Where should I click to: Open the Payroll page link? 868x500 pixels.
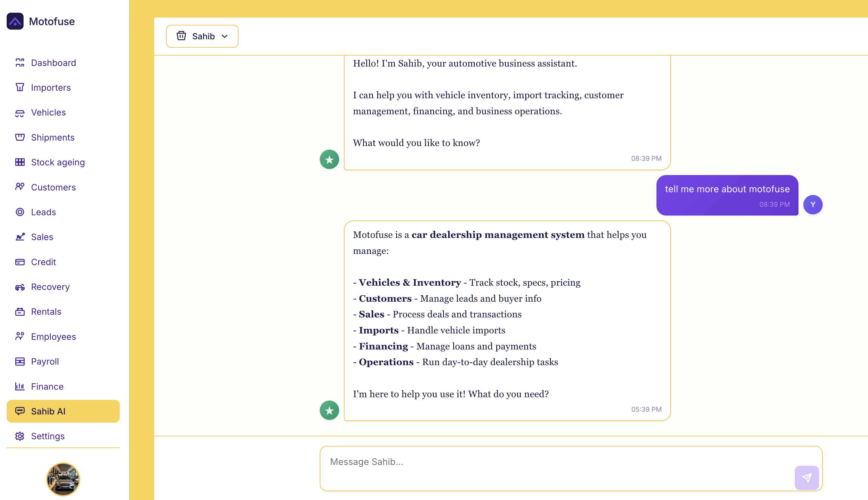(x=63, y=361)
